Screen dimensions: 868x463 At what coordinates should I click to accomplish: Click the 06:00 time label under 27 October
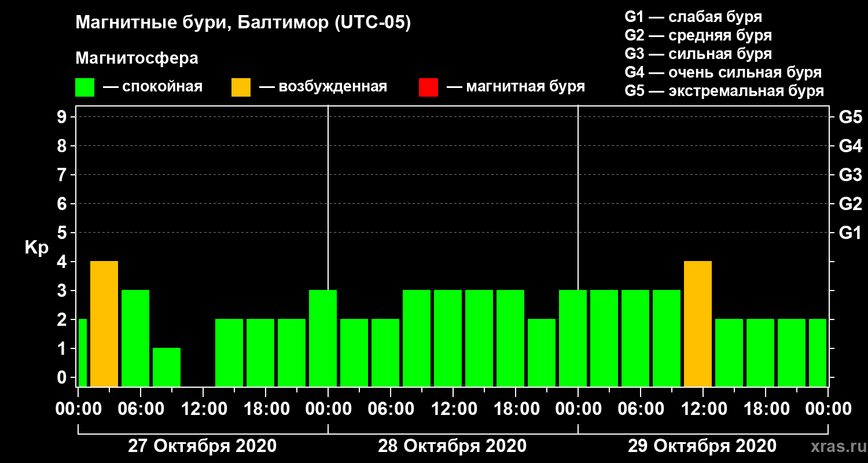pos(140,409)
